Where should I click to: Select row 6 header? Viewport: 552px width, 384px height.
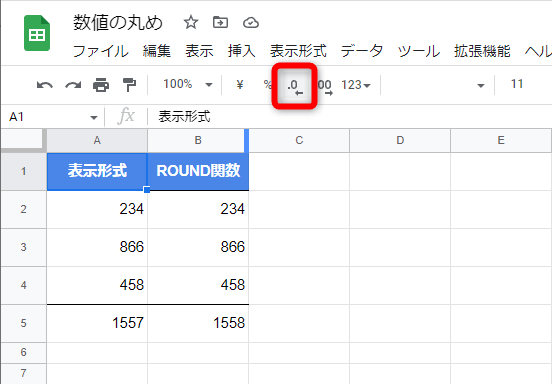tap(23, 352)
